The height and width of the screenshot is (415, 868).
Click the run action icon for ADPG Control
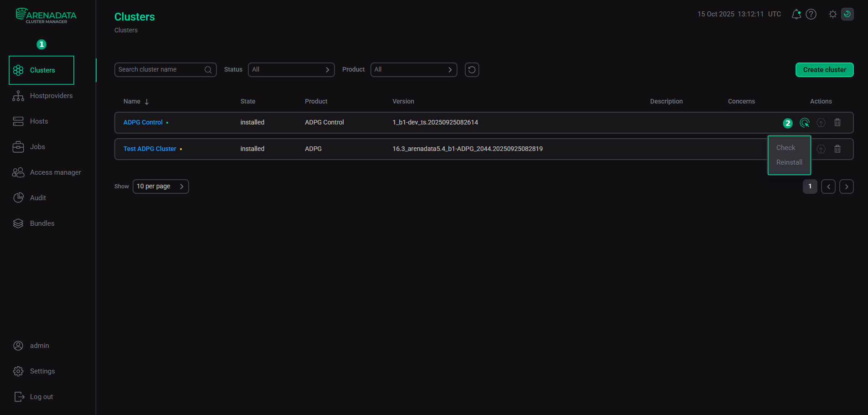[805, 123]
